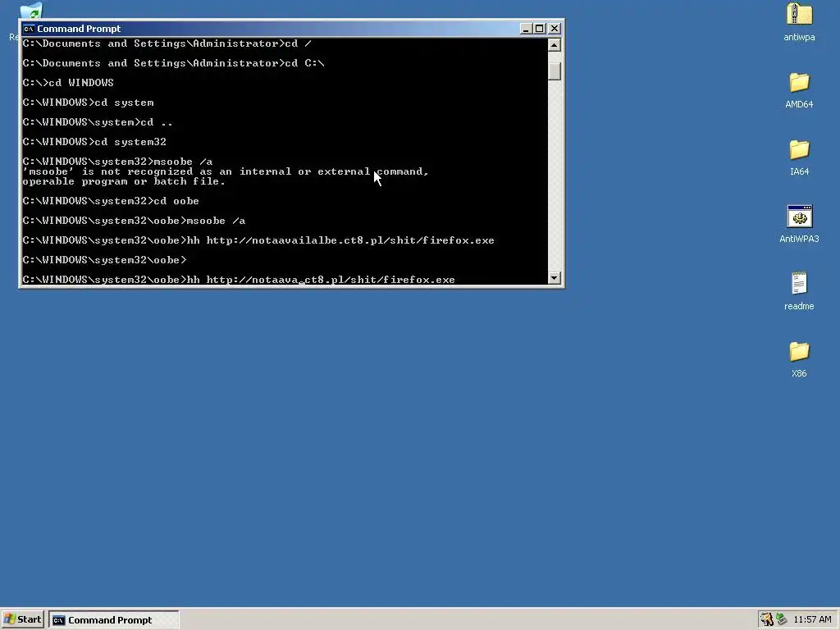Click the "'msoobe' is not recognized" error line
Screen dimensions: 840x630
pyautogui.click(x=226, y=171)
